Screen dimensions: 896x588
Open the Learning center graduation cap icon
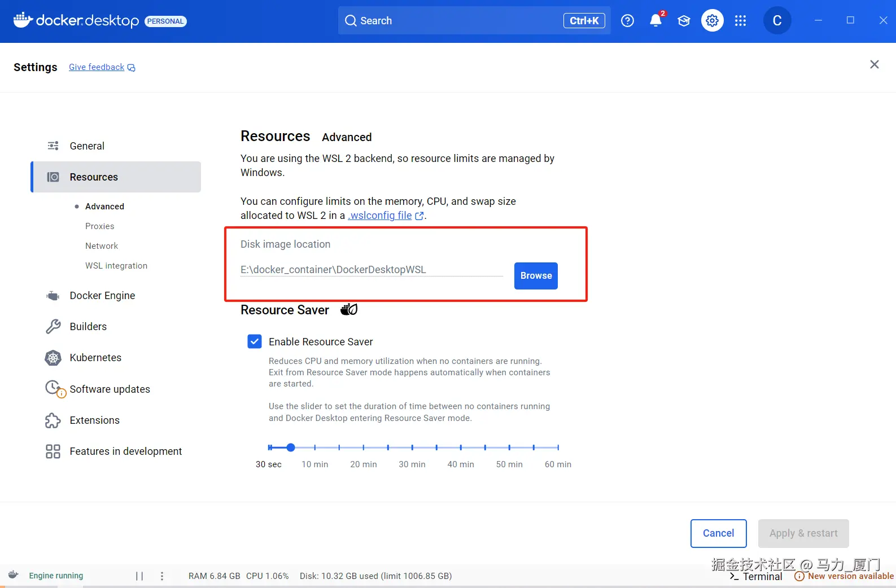click(684, 21)
